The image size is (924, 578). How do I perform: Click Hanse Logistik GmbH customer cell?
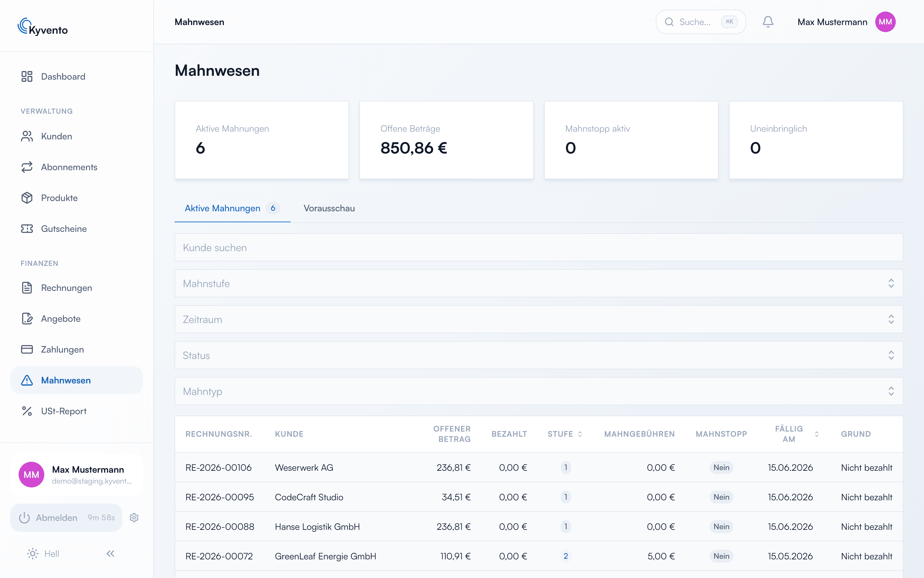[317, 526]
